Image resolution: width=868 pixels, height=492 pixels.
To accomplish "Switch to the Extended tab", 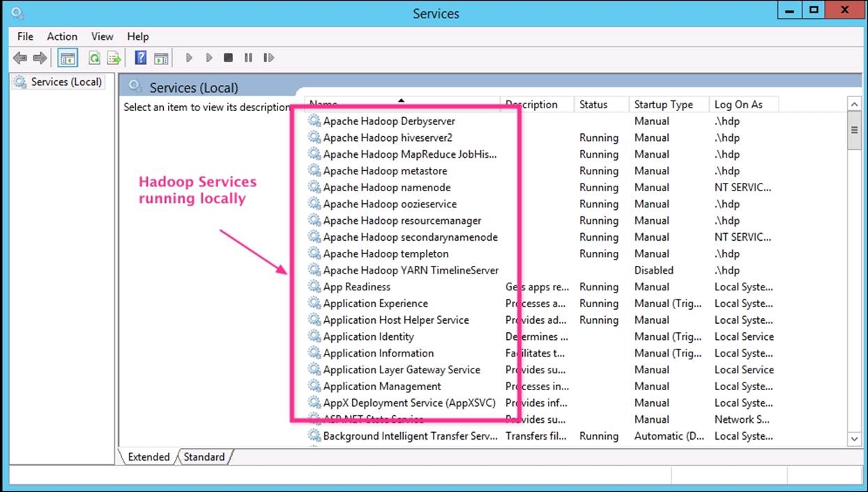I will coord(149,457).
